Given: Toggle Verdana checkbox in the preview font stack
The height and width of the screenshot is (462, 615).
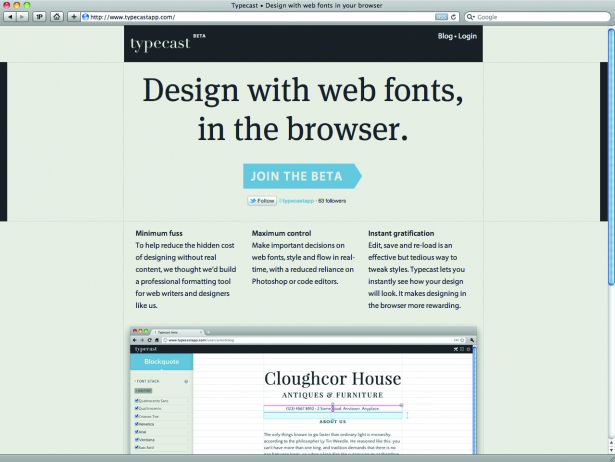Looking at the screenshot, I should click(x=136, y=440).
